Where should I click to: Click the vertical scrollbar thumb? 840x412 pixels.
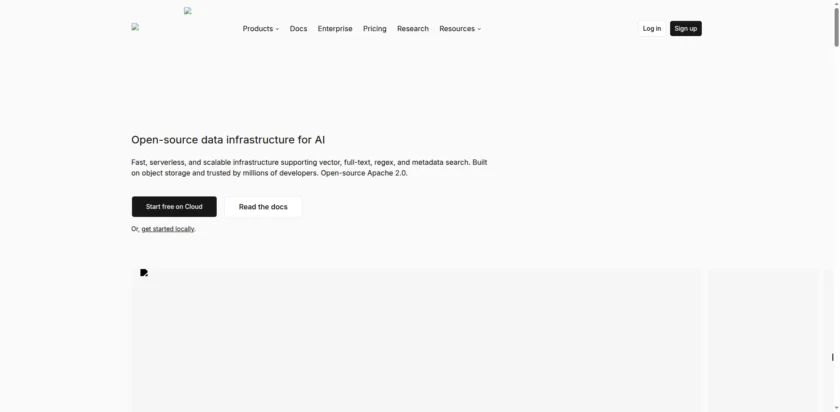(x=836, y=28)
